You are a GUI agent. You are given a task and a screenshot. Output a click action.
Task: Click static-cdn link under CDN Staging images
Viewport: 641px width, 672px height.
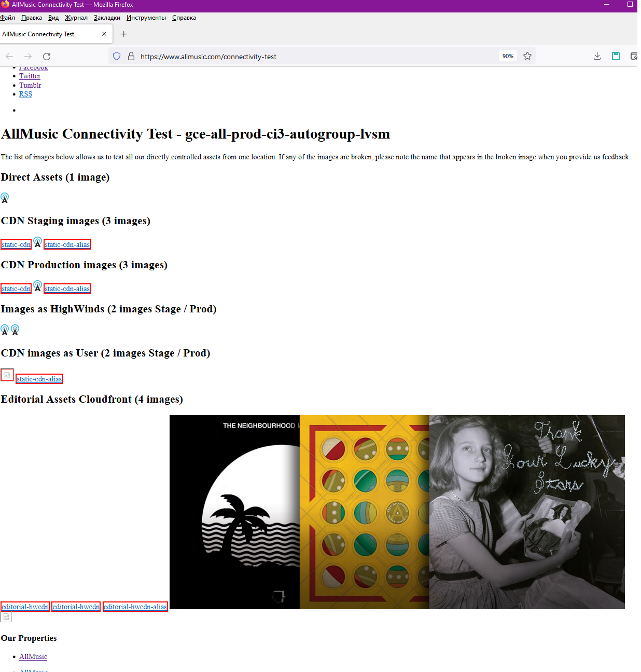tap(16, 244)
